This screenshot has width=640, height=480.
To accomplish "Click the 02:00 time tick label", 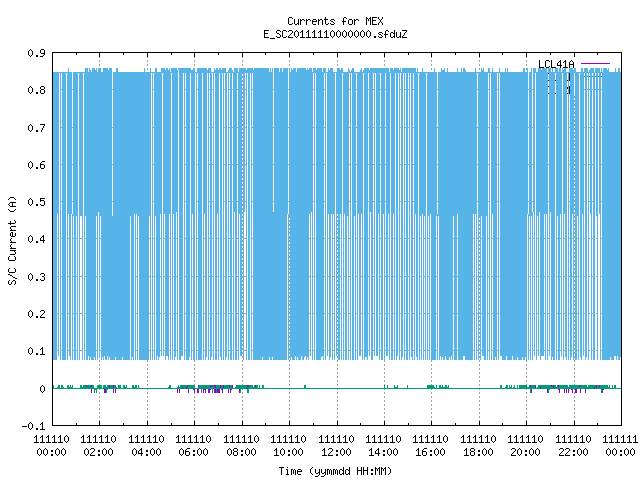I will [98, 452].
